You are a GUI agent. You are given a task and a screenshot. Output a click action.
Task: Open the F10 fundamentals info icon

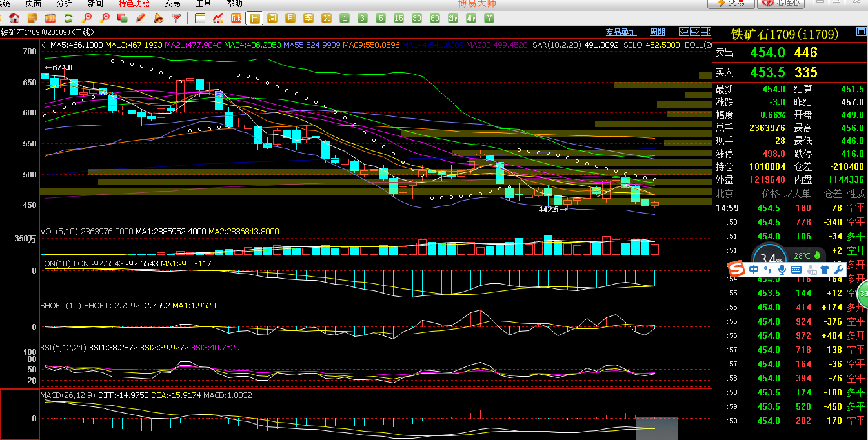[x=50, y=18]
